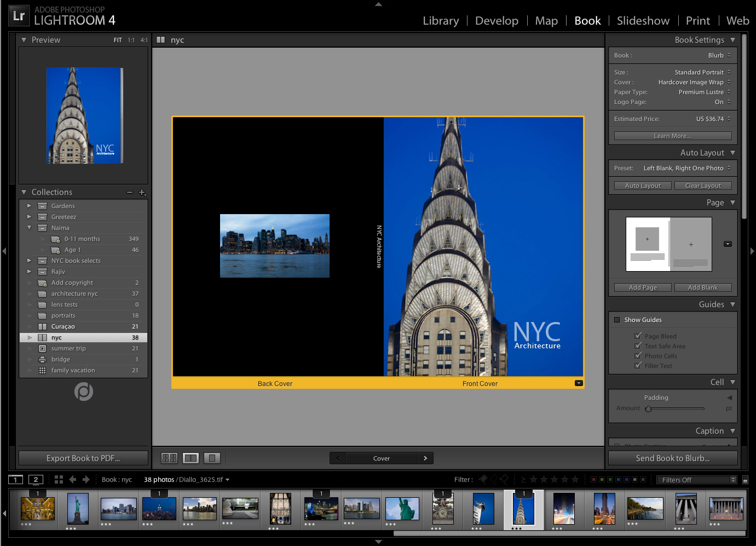Click the forward navigation arrow above the filmstrip
Image resolution: width=756 pixels, height=546 pixels.
[x=86, y=479]
